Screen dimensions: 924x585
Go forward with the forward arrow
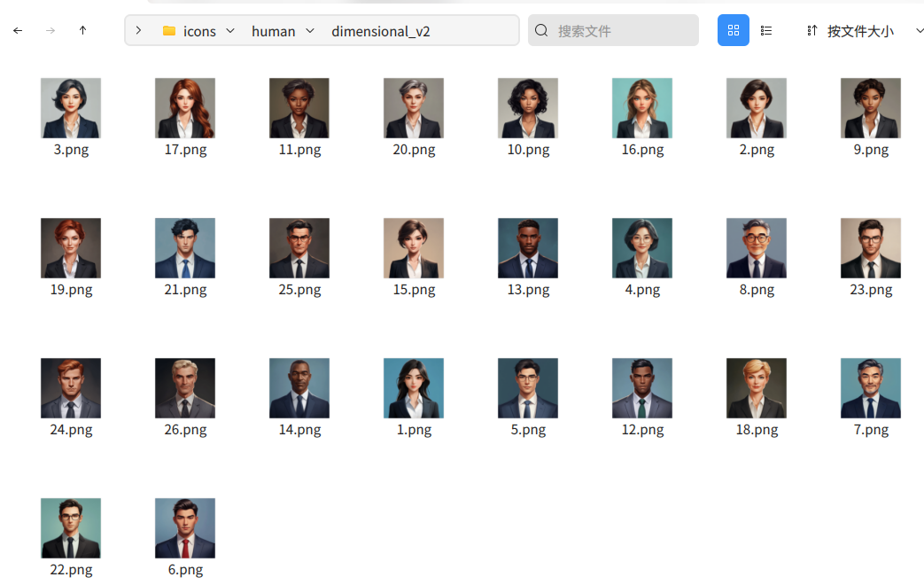(50, 31)
